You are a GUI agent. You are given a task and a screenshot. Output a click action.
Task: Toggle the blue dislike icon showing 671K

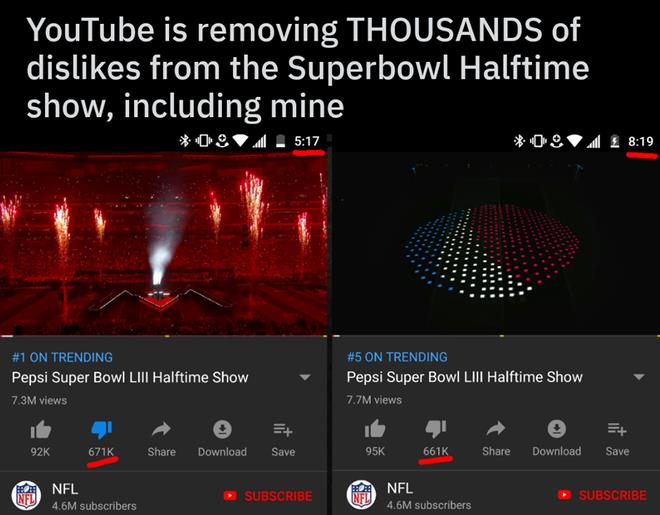coord(101,430)
